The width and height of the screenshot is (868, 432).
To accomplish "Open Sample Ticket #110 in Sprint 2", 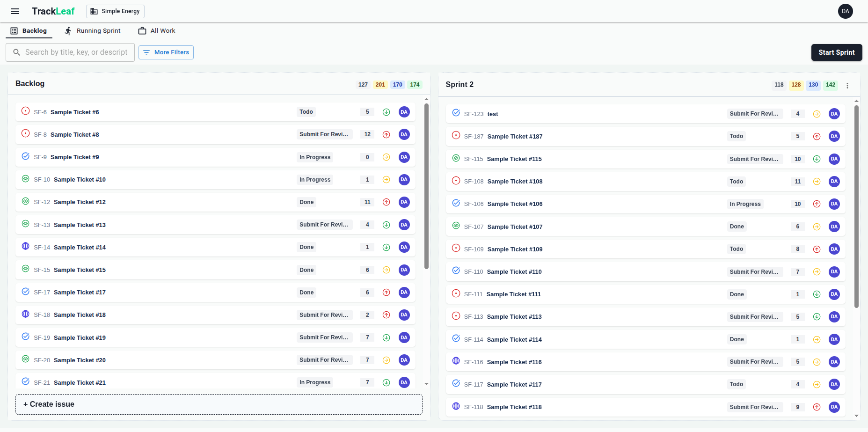I will (514, 272).
